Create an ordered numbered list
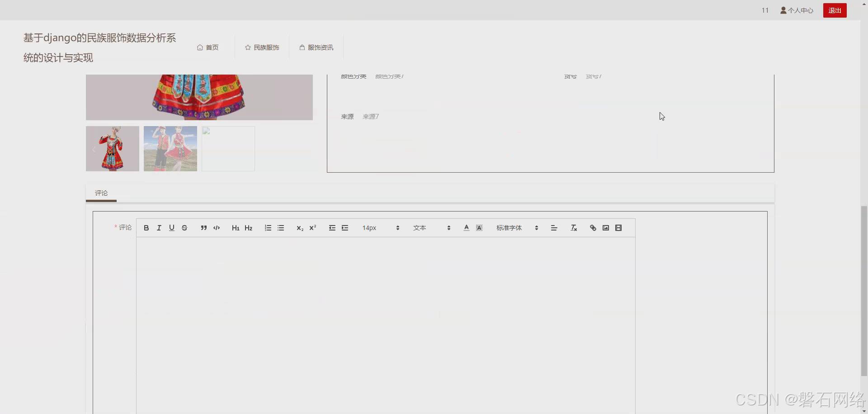 click(268, 228)
